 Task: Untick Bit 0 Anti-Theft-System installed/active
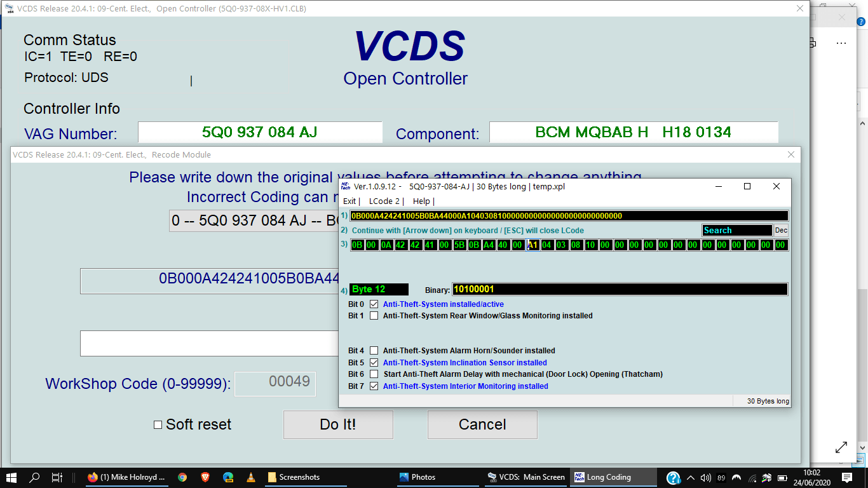coord(374,304)
